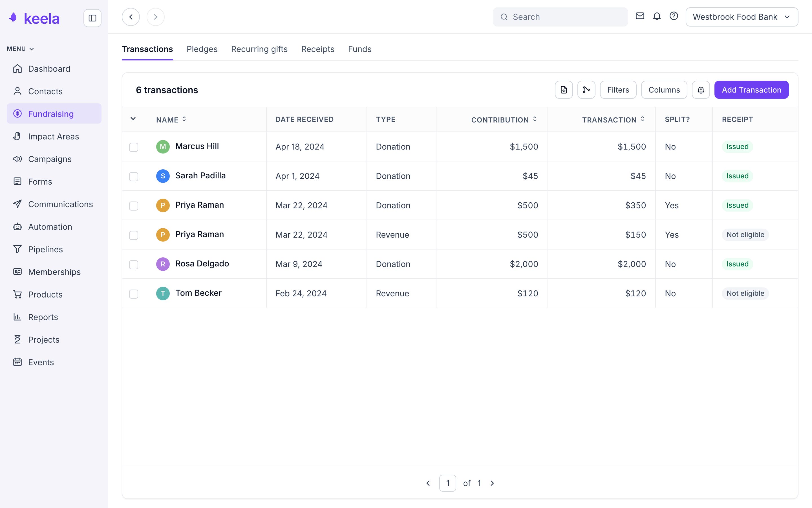
Task: Click the page number input box
Action: pyautogui.click(x=448, y=483)
